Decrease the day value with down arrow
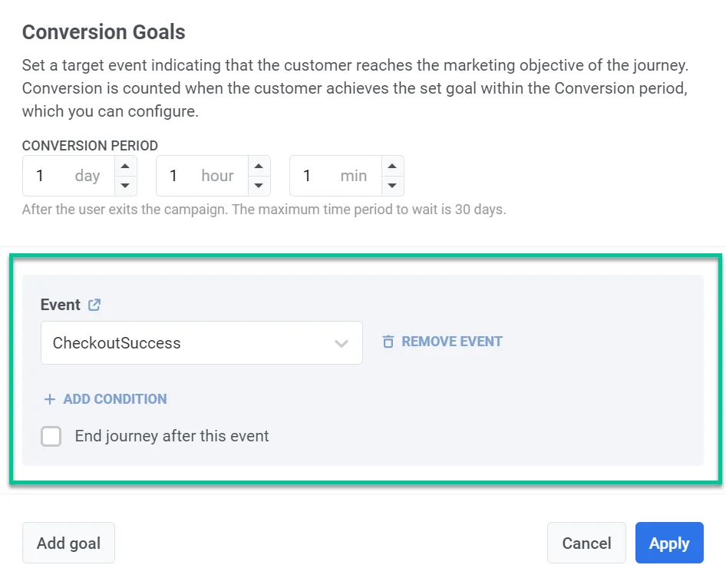Image resolution: width=726 pixels, height=588 pixels. pos(126,186)
